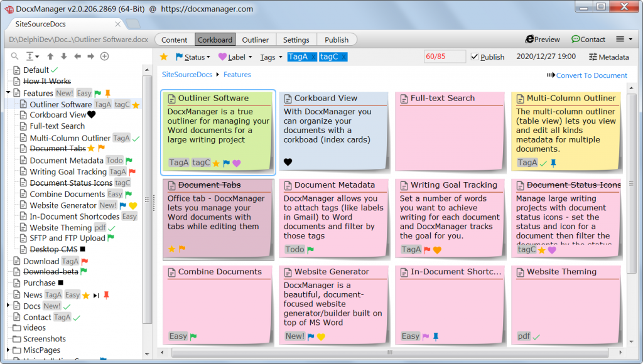This screenshot has height=364, width=643.
Task: Click the star on Document Tabs card
Action: [171, 249]
